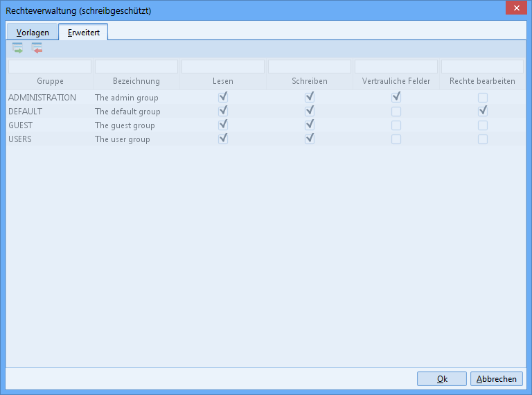Screen dimensions: 532x395
Task: Click the filter field above Bezeichnung column
Action: tap(136, 67)
